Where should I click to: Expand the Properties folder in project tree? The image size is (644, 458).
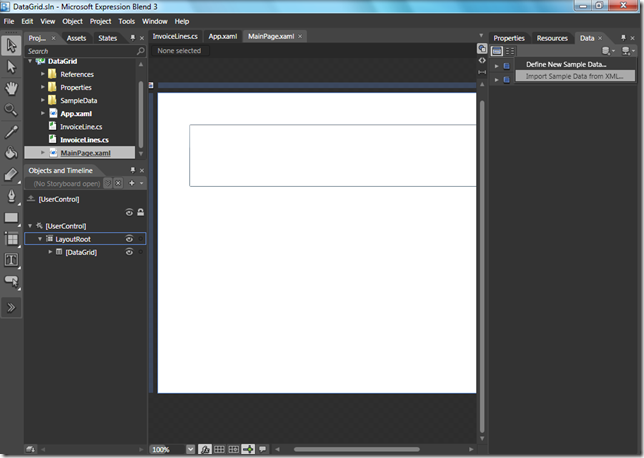42,87
